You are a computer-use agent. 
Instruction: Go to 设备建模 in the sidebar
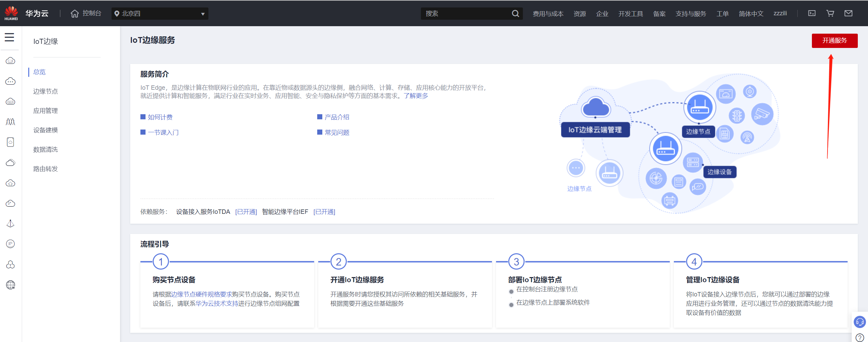click(46, 130)
